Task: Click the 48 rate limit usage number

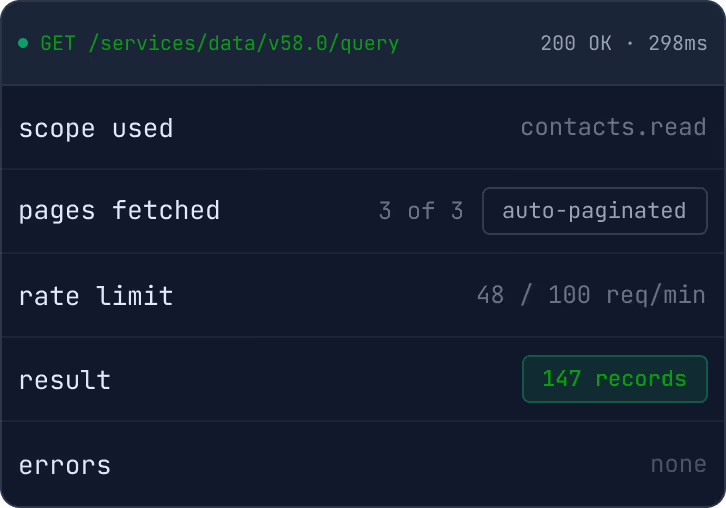Action: pyautogui.click(x=490, y=295)
